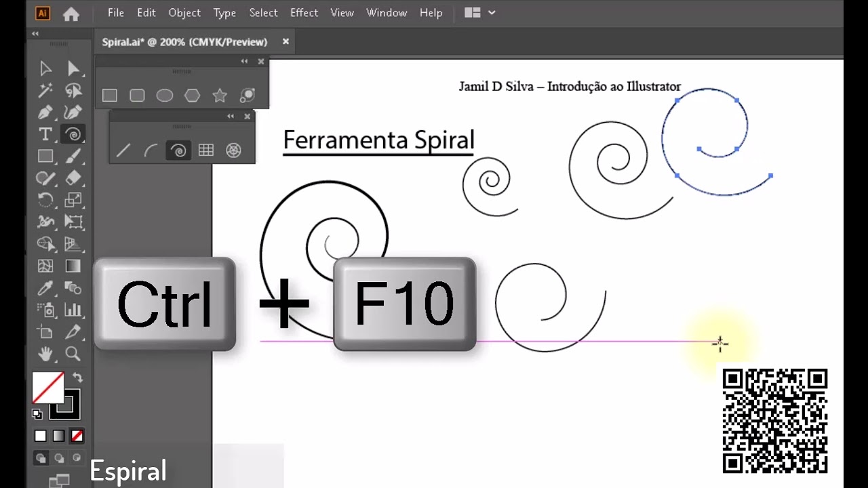
Task: Open the Object menu
Action: pos(184,13)
